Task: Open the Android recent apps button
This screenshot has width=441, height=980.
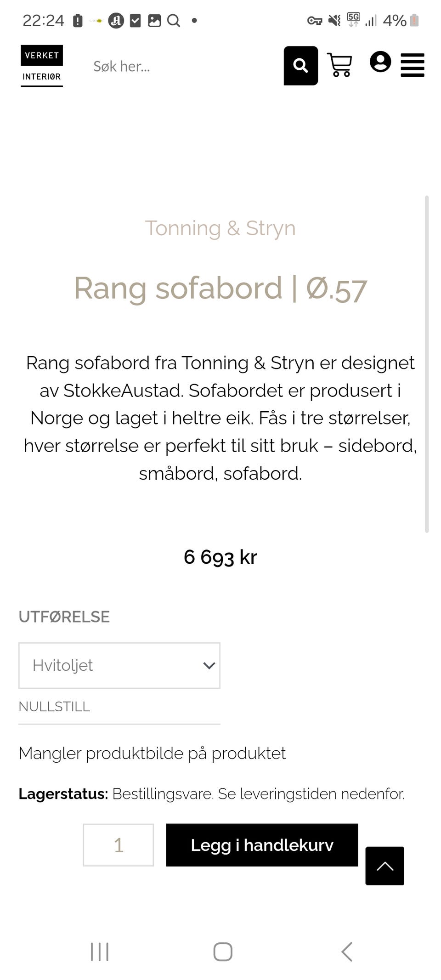Action: 100,952
